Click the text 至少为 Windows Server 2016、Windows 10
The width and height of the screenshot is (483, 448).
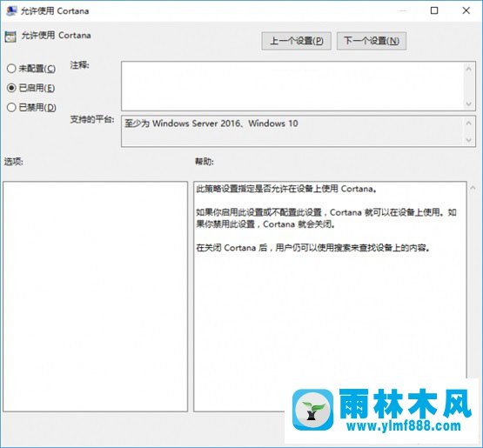tap(211, 124)
